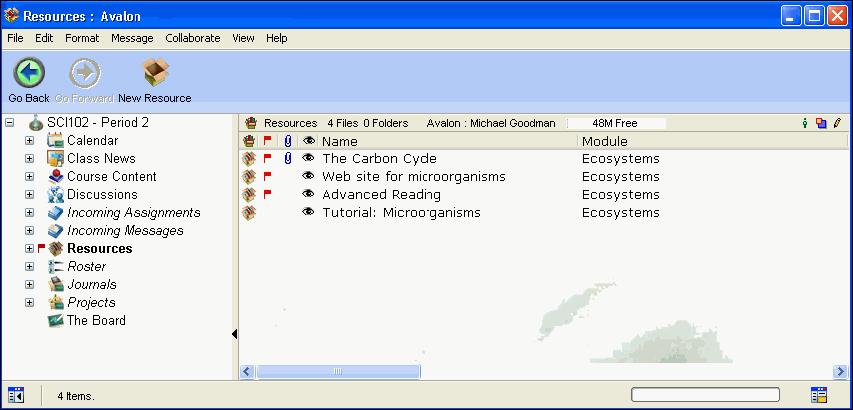Image resolution: width=853 pixels, height=410 pixels.
Task: Click the bottom-right status bar view icon
Action: click(819, 396)
